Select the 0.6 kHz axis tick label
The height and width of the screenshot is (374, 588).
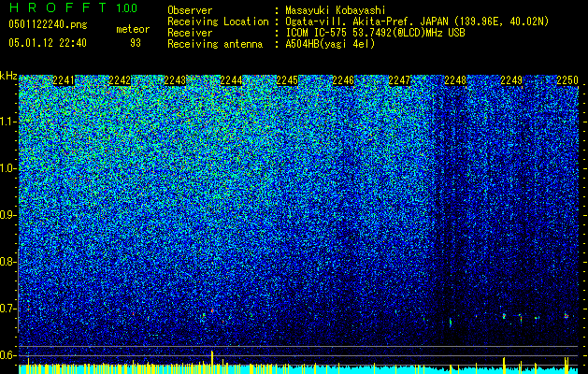[8, 355]
